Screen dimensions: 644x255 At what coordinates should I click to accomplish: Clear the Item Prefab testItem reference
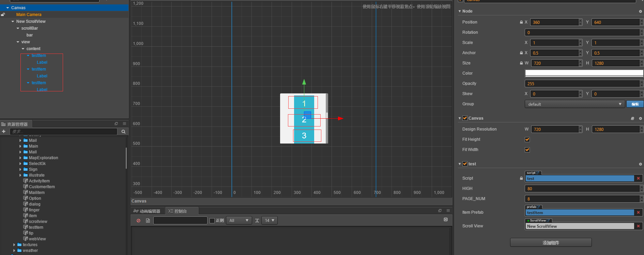(x=638, y=212)
